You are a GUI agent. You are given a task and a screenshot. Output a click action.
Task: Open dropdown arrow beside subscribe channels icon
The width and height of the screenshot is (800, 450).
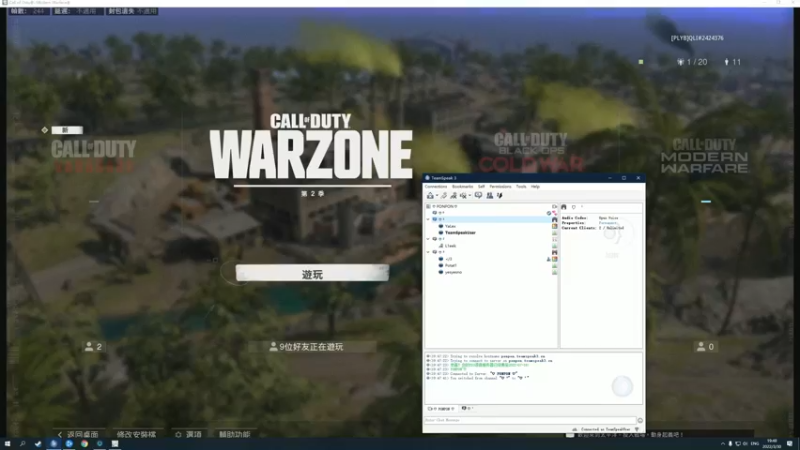pyautogui.click(x=469, y=196)
